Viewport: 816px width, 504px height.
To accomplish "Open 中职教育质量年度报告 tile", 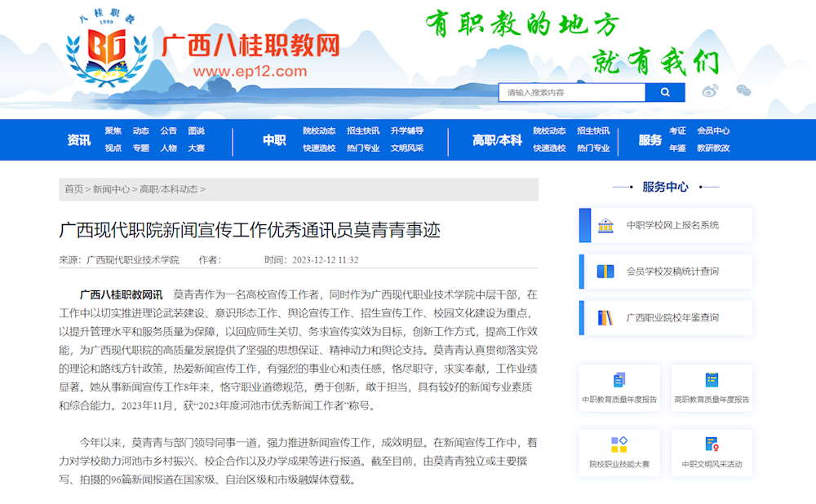I will [619, 387].
